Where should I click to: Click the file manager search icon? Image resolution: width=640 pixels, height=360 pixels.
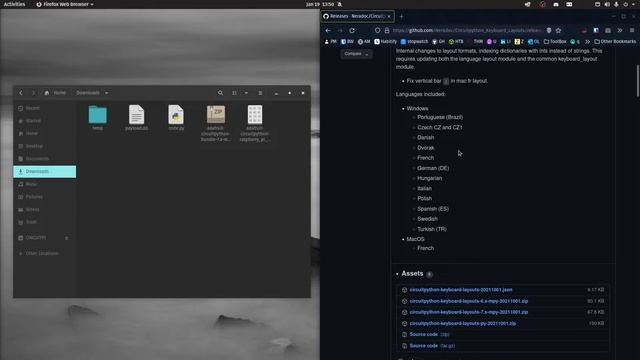(220, 93)
